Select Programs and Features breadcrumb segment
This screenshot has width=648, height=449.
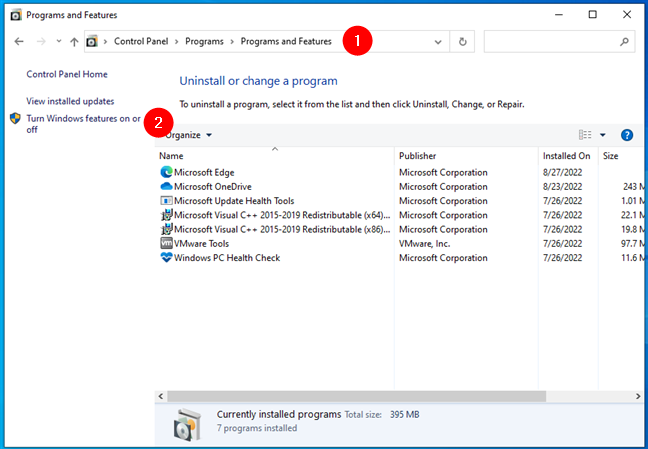pyautogui.click(x=286, y=41)
